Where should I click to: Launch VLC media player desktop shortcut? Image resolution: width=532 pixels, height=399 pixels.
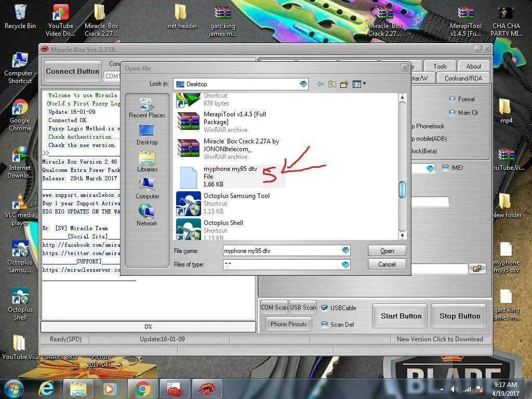coord(20,210)
